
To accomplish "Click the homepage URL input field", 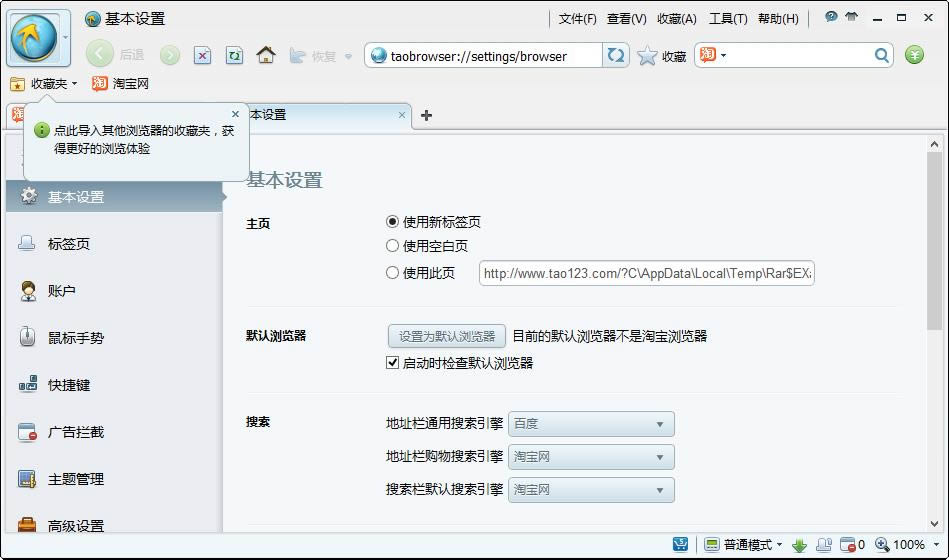I will tap(646, 273).
